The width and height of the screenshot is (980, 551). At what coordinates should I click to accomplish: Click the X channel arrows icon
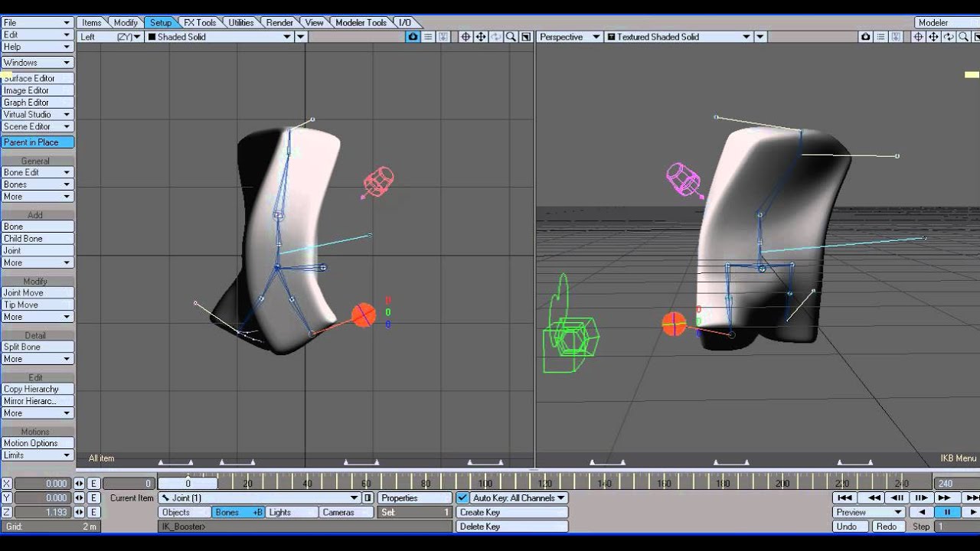pyautogui.click(x=79, y=484)
